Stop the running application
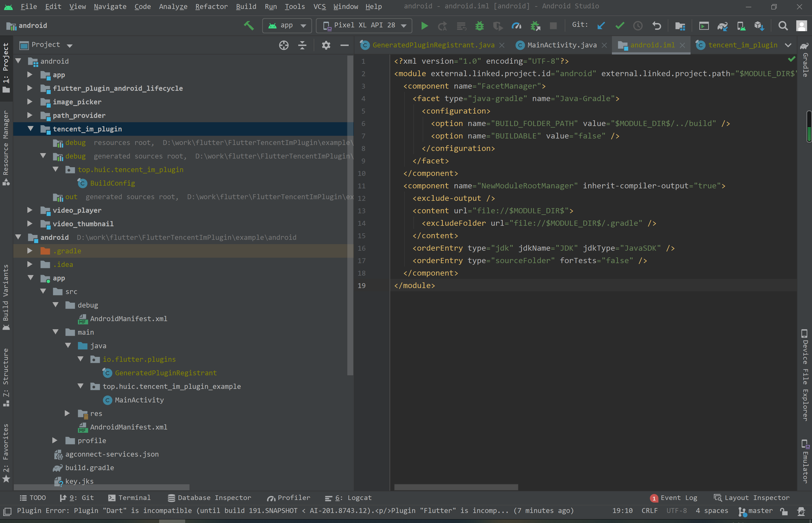The image size is (812, 523). [553, 25]
